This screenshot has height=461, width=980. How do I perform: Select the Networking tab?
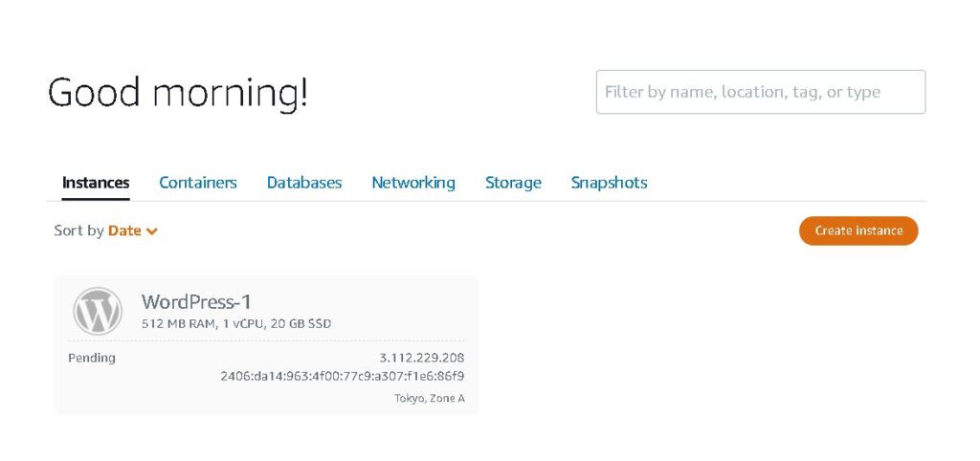click(x=413, y=183)
